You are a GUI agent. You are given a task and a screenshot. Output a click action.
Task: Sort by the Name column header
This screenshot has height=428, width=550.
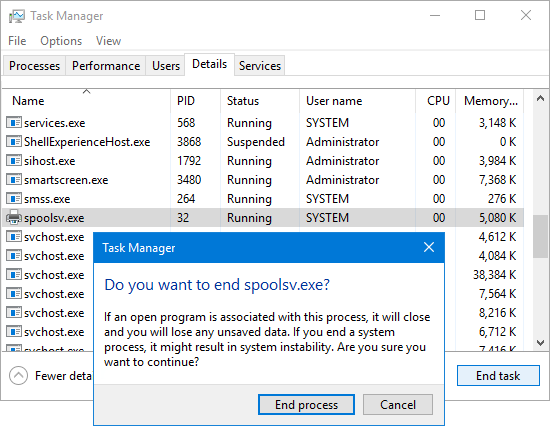[x=86, y=101]
